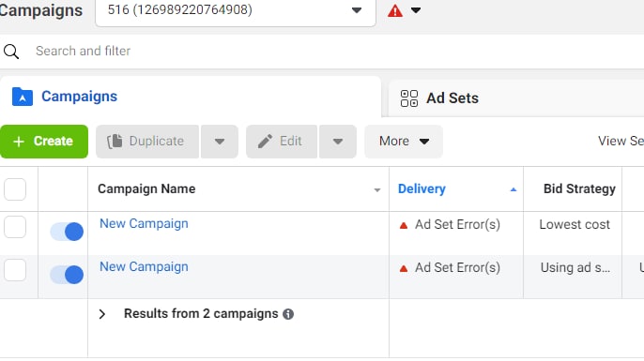
Task: Click first row's Ad Set Error(s) warning icon
Action: [x=404, y=225]
